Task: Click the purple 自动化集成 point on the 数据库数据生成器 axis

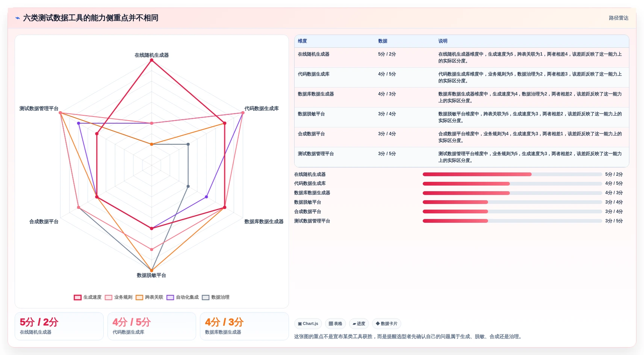Action: coord(206,197)
